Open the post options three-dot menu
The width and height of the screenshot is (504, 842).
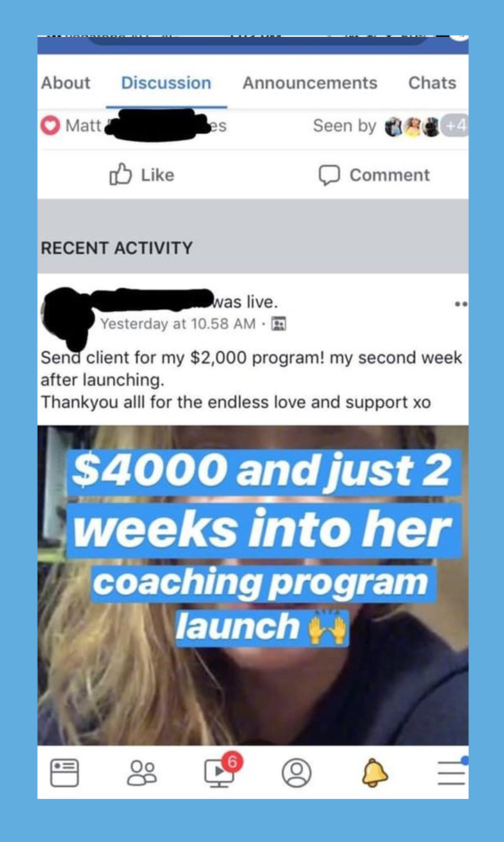[x=461, y=304]
